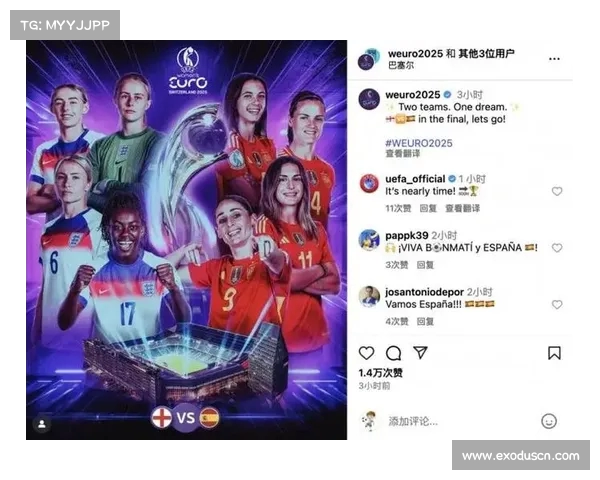Click 查看翻译 under the post caption
600x480 pixels.
[x=402, y=154]
